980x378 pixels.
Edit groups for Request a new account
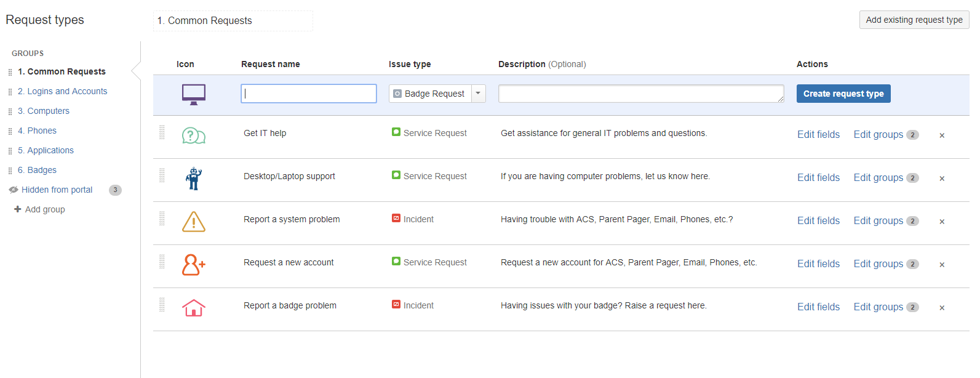click(878, 263)
